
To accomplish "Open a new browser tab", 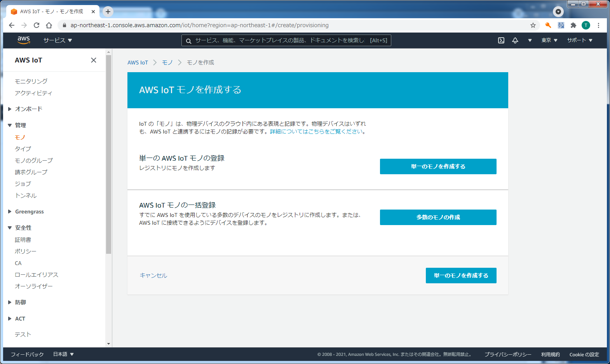I will (x=108, y=12).
